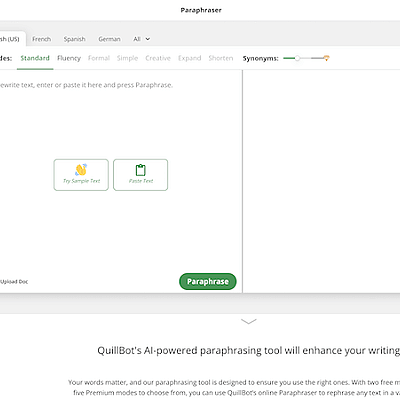Viewport: 400px width, 400px height.
Task: Switch language to French
Action: (x=42, y=39)
